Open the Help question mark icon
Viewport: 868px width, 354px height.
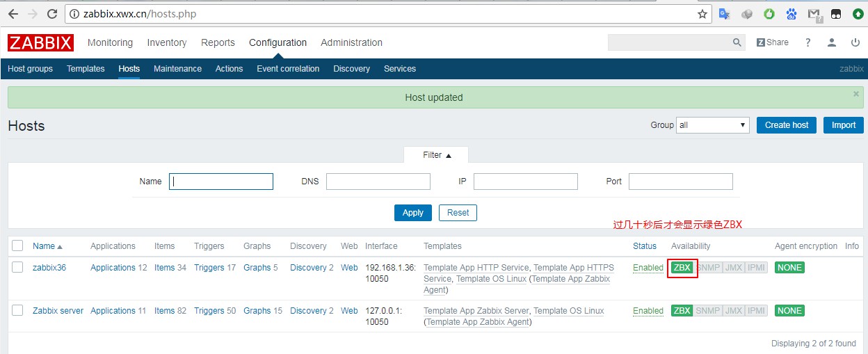pos(807,42)
